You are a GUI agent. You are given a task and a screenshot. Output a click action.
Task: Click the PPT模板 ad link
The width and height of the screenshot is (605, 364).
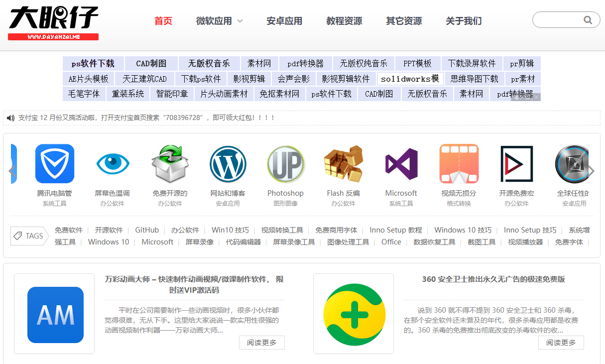pyautogui.click(x=417, y=63)
